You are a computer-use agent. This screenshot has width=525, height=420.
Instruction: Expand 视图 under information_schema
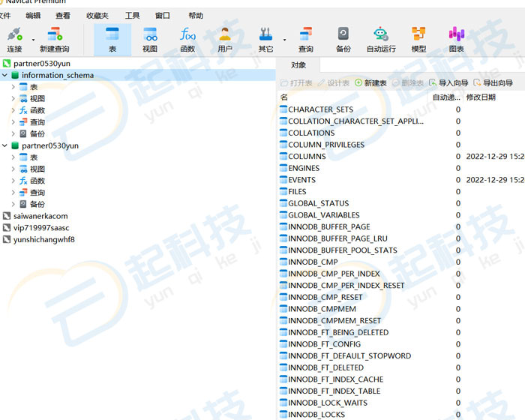tap(13, 98)
